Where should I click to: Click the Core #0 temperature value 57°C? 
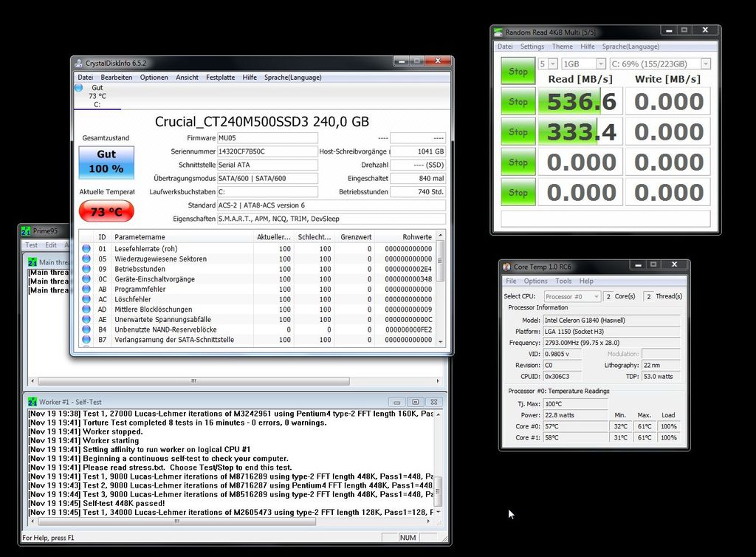[x=576, y=426]
